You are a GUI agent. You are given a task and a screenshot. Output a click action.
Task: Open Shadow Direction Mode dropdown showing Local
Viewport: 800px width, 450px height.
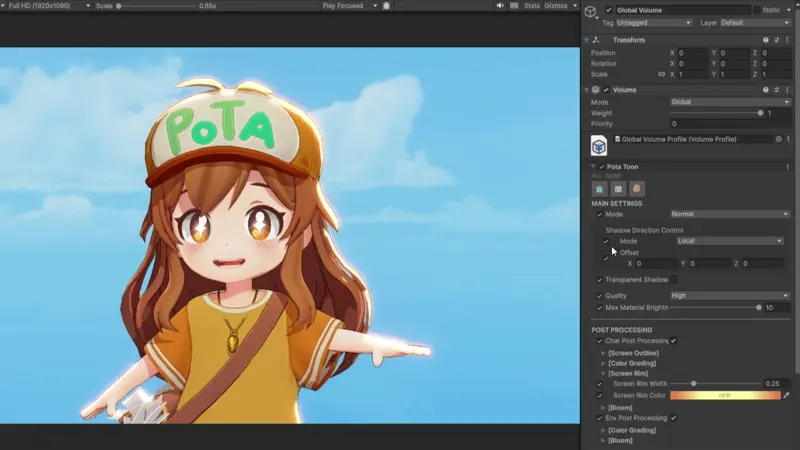(730, 241)
